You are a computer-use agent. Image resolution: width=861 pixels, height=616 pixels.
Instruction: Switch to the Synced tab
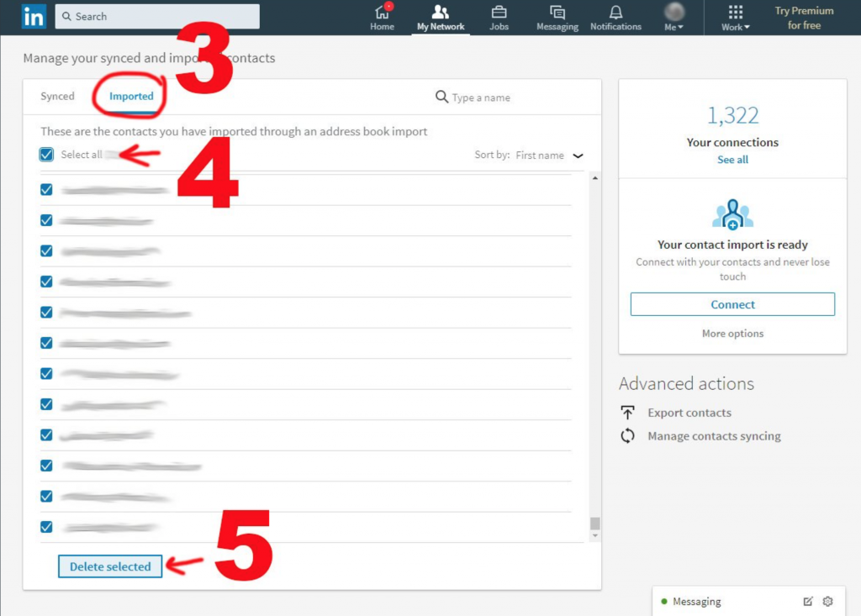point(57,97)
